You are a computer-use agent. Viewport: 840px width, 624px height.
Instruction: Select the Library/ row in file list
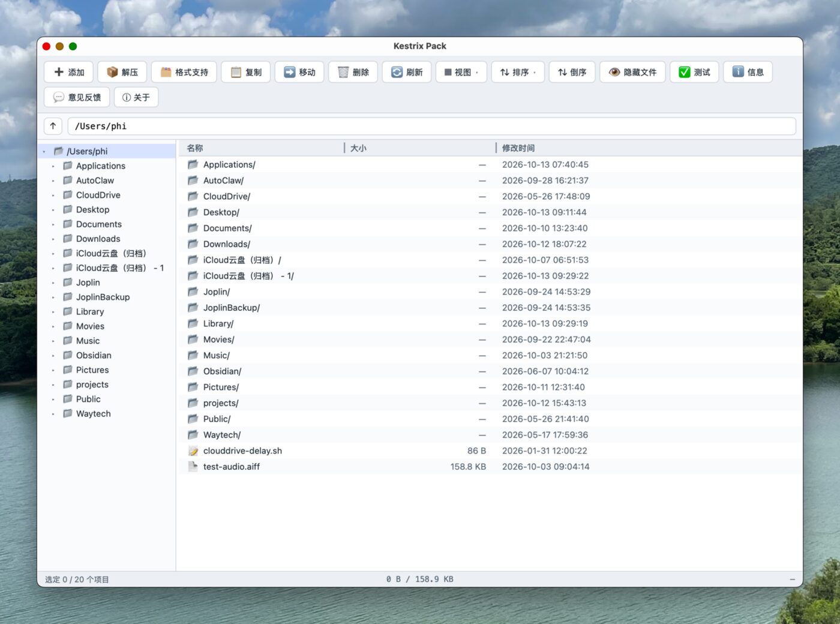pyautogui.click(x=490, y=323)
